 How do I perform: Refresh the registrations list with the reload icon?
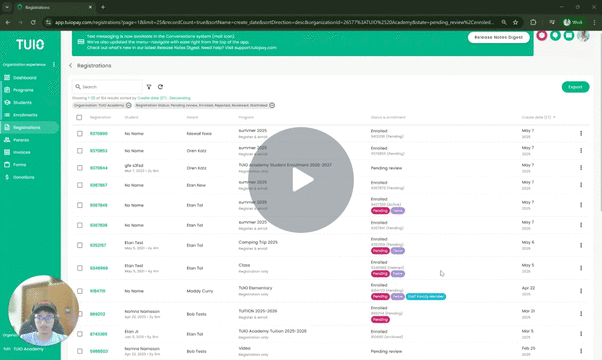[160, 87]
